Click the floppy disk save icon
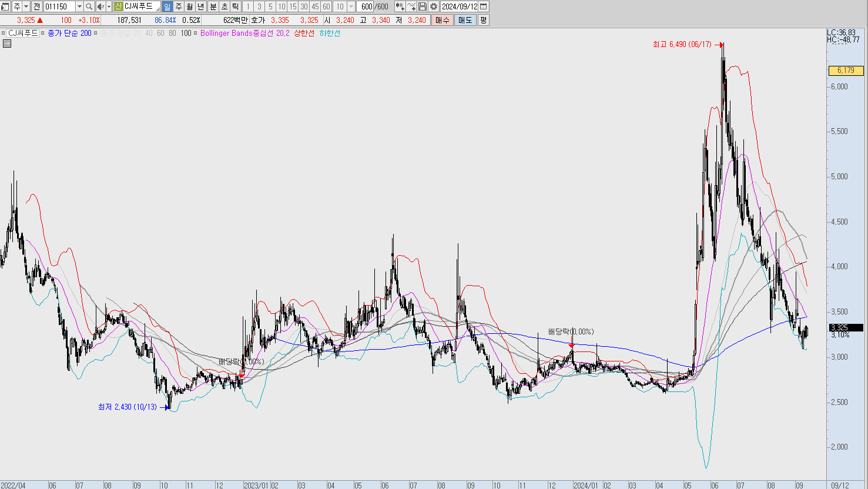 coord(423,6)
